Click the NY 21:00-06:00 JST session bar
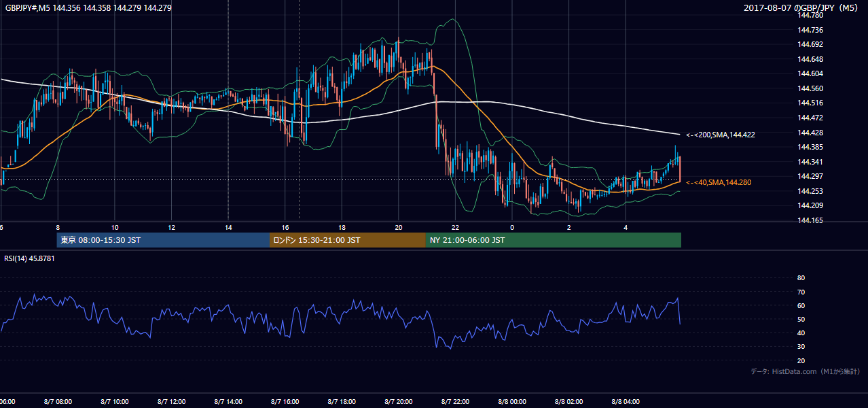The height and width of the screenshot is (408, 868). 554,240
